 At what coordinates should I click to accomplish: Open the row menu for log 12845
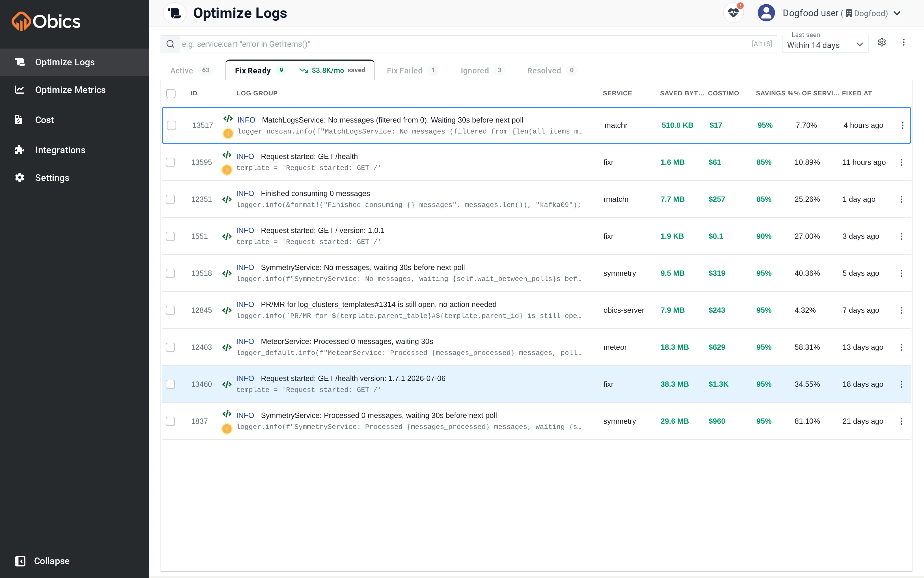point(901,310)
